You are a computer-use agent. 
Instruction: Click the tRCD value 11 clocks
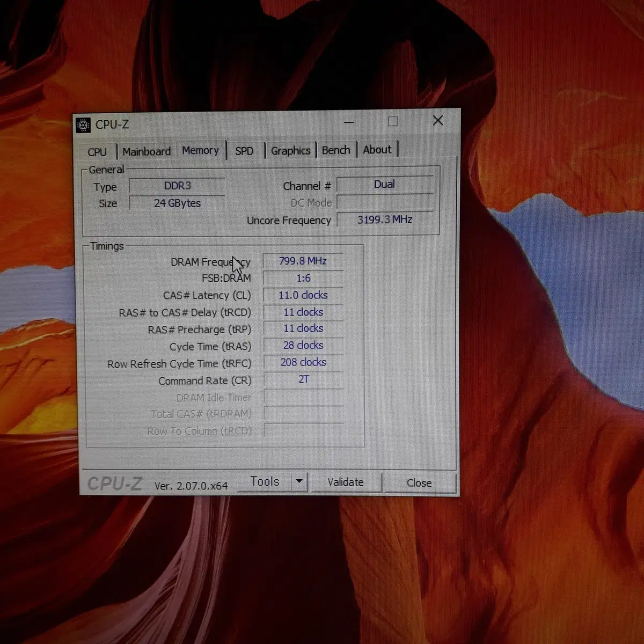click(303, 312)
